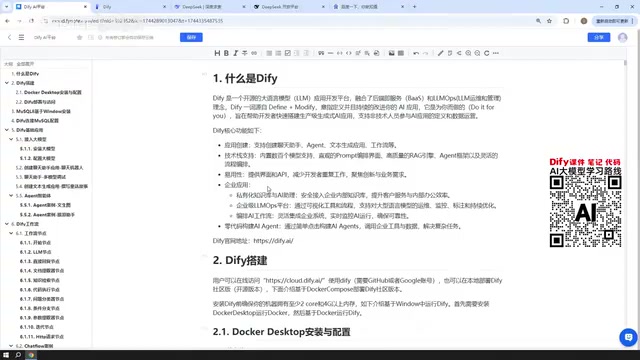Insert a hyperlink from the toolbar
Image resolution: width=640 pixels, height=360 pixels.
tap(254, 53)
